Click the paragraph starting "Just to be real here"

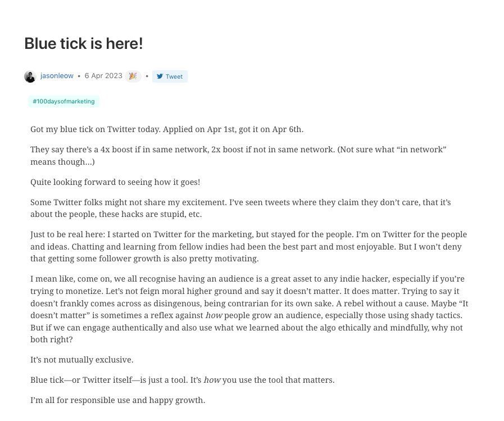pyautogui.click(x=248, y=246)
